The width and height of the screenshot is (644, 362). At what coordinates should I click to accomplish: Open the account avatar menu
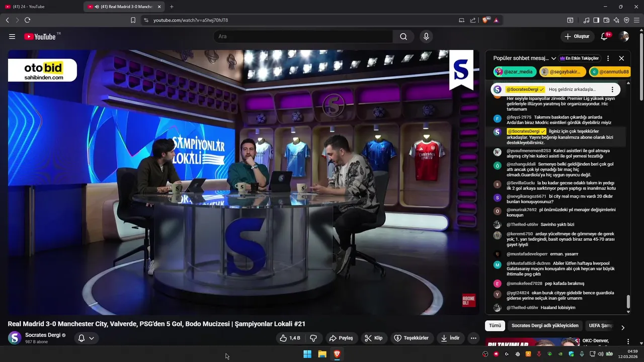coord(624,37)
